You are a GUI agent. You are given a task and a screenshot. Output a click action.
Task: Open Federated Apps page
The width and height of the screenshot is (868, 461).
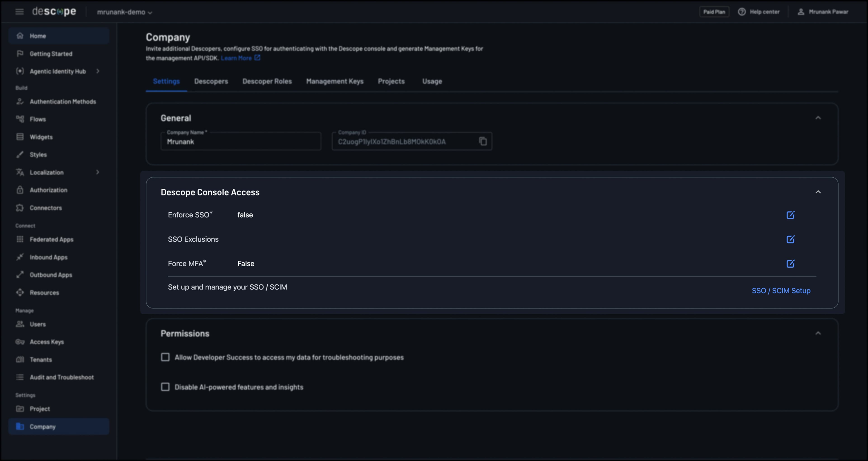click(59, 239)
